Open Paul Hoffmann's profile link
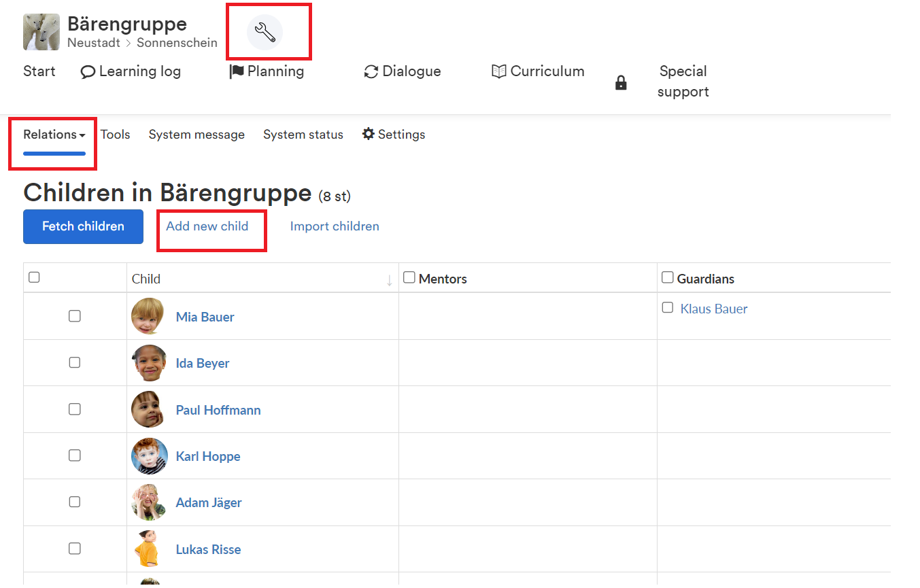Viewport: 920px width, 588px height. click(218, 410)
